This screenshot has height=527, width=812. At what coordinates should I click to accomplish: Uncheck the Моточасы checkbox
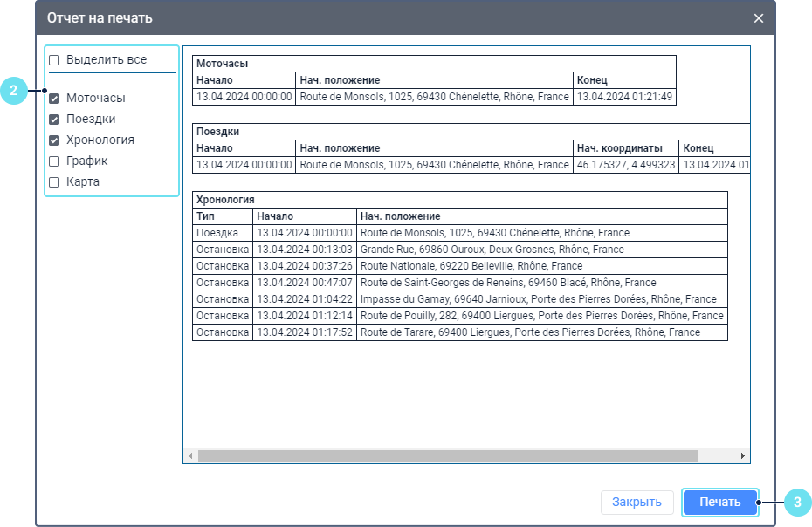(54, 99)
